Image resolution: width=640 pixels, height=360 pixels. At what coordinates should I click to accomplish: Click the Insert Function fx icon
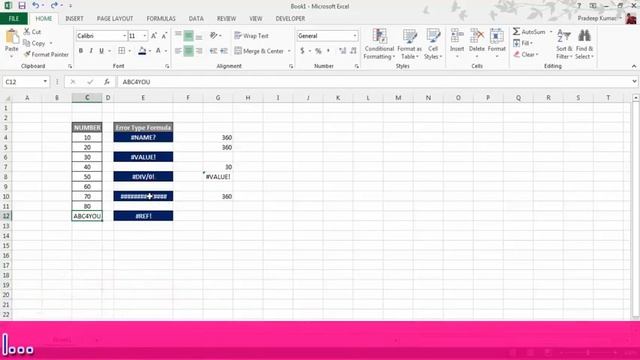tap(107, 82)
